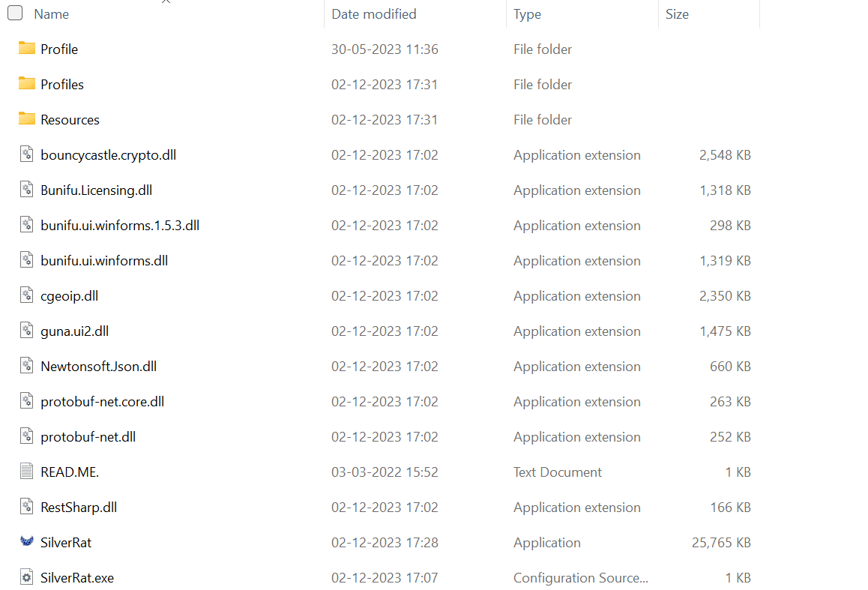Click the guna.ui2.dll file icon

coord(26,331)
